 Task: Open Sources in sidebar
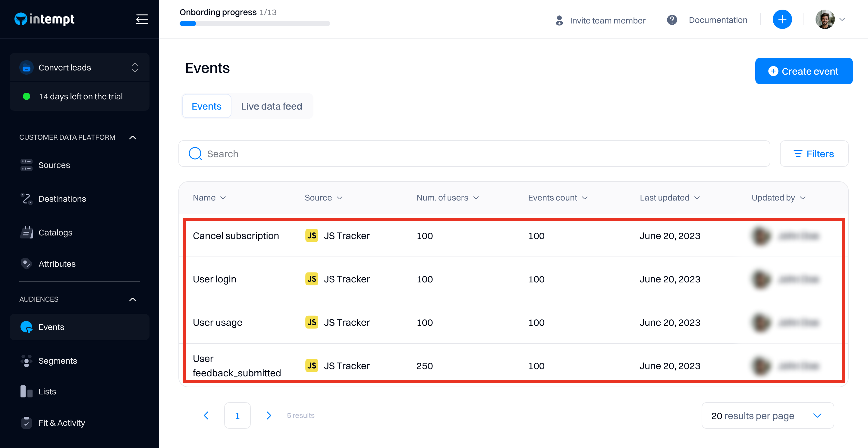pyautogui.click(x=54, y=165)
